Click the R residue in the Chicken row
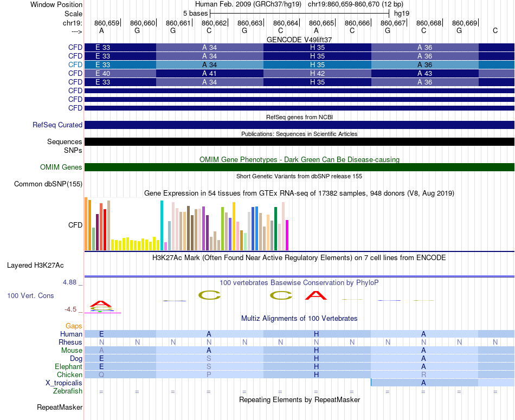 (x=424, y=374)
